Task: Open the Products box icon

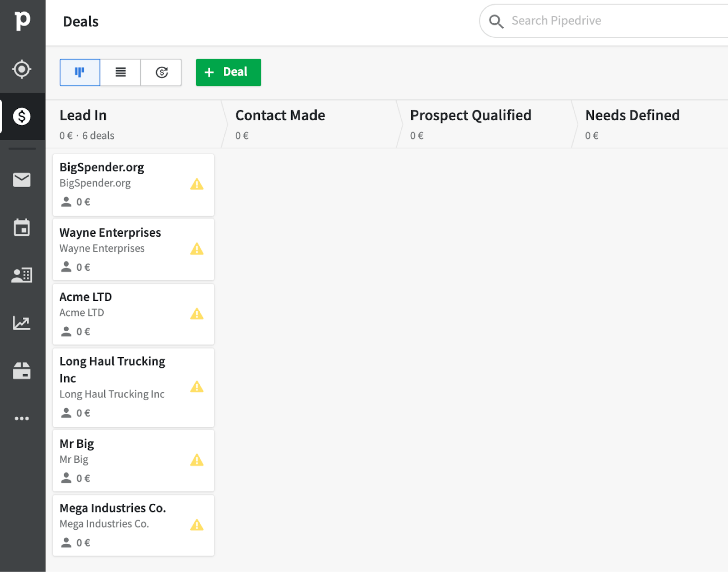Action: coord(22,370)
